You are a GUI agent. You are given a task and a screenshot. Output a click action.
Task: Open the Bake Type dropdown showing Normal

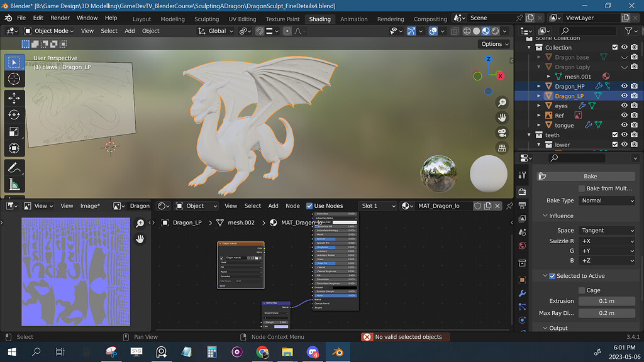(x=606, y=200)
